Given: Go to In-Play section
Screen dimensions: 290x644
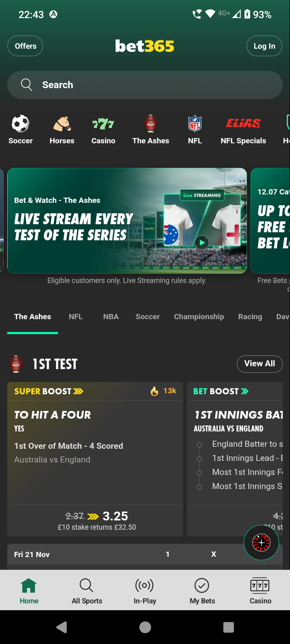Looking at the screenshot, I should click(x=145, y=591).
